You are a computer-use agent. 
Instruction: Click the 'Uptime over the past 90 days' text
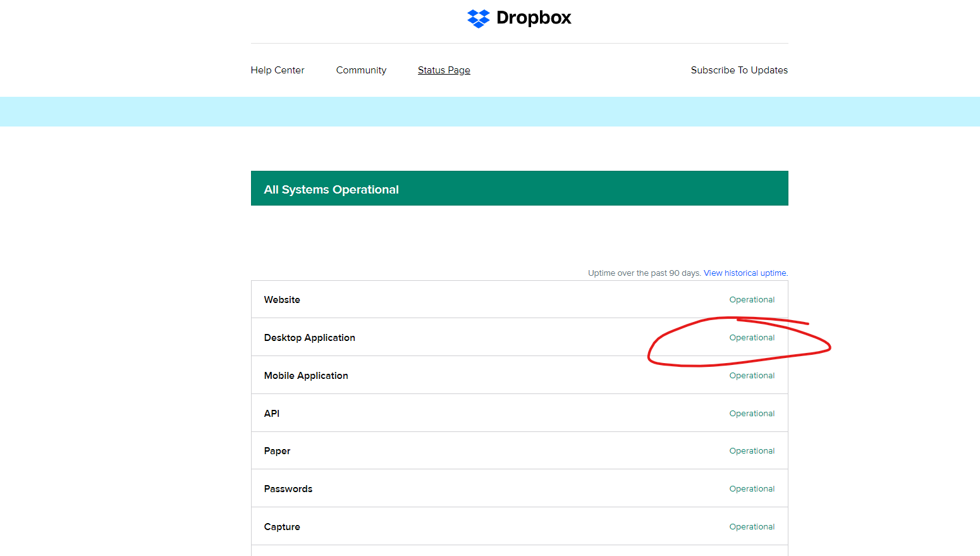coord(644,273)
